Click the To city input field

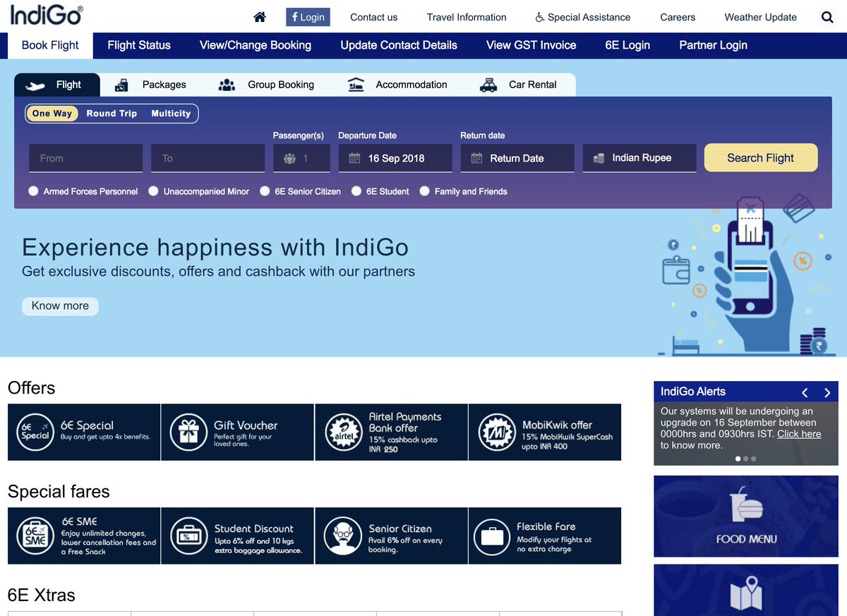click(208, 158)
